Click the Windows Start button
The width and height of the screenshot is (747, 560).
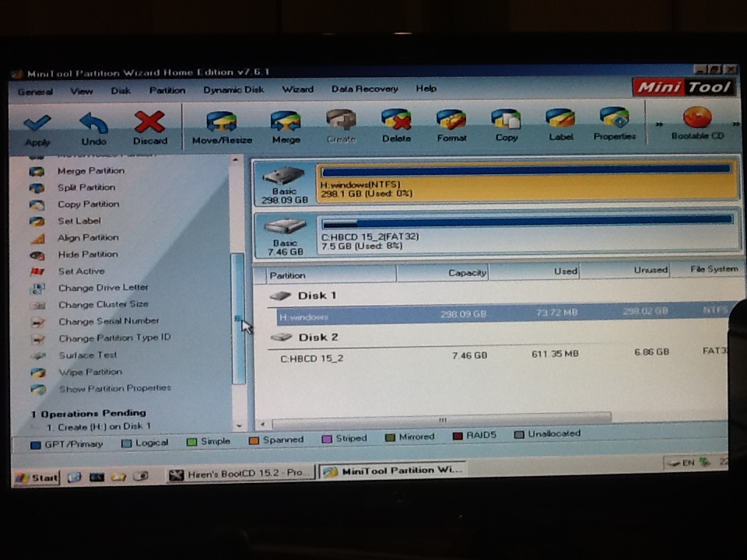37,477
